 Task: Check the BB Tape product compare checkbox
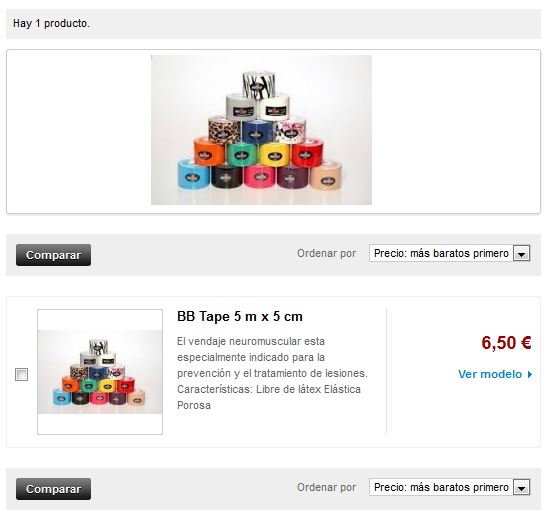pyautogui.click(x=21, y=374)
